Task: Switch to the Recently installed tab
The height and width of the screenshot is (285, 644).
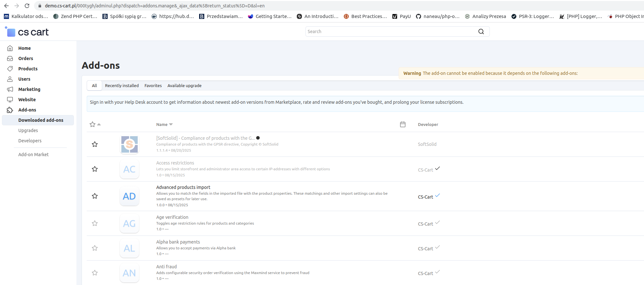Action: click(x=122, y=86)
